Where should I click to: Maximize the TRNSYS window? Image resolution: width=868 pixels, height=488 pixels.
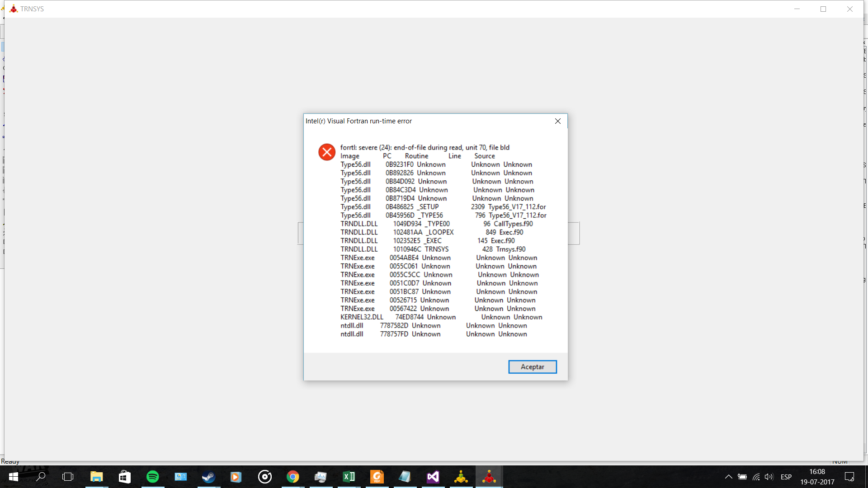click(823, 9)
